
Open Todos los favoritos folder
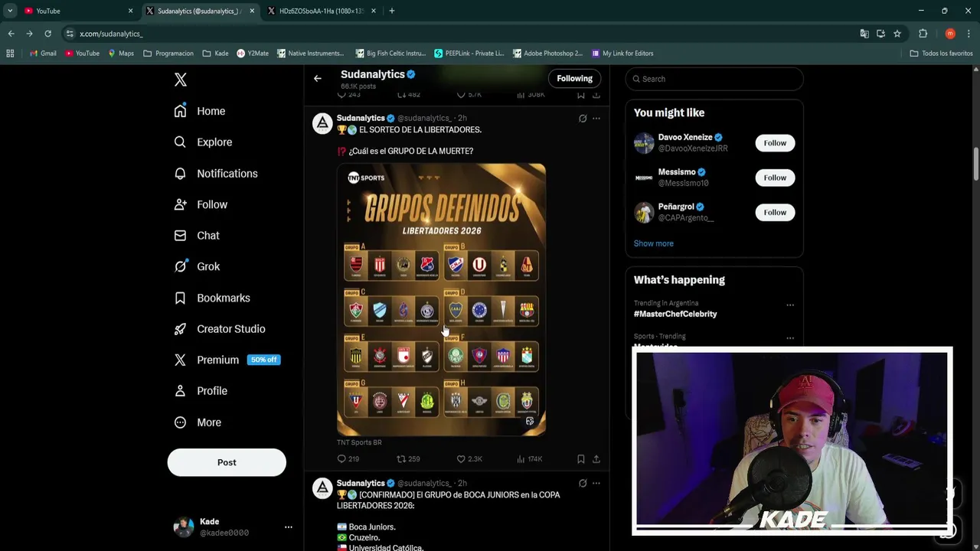[941, 54]
